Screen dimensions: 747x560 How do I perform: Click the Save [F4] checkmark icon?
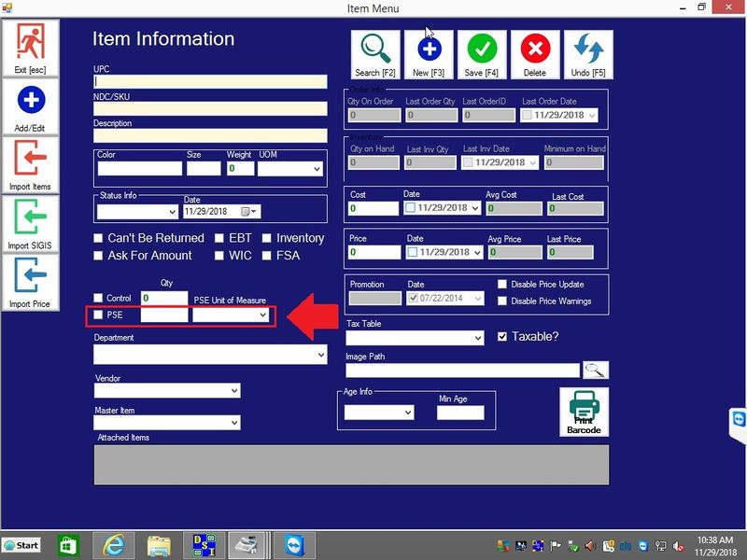[x=482, y=49]
